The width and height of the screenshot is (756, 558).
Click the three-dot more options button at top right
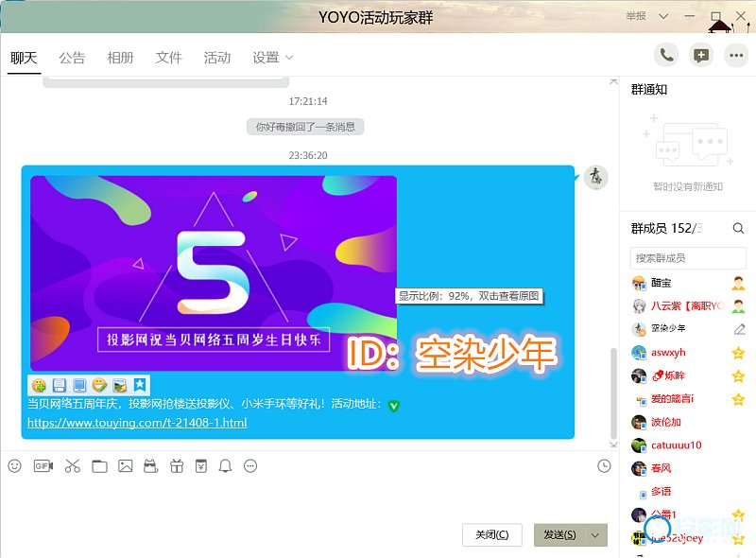coord(735,55)
